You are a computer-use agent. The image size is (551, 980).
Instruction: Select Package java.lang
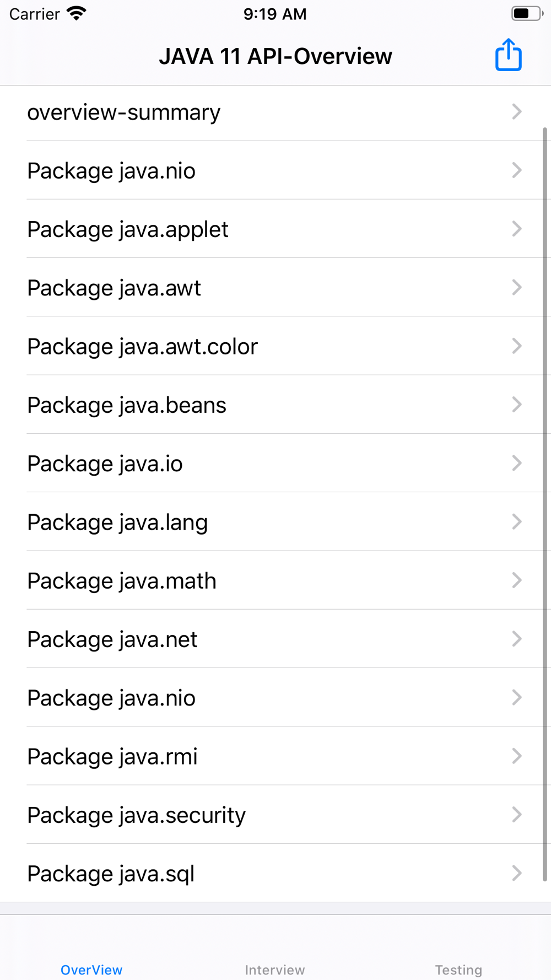click(275, 521)
